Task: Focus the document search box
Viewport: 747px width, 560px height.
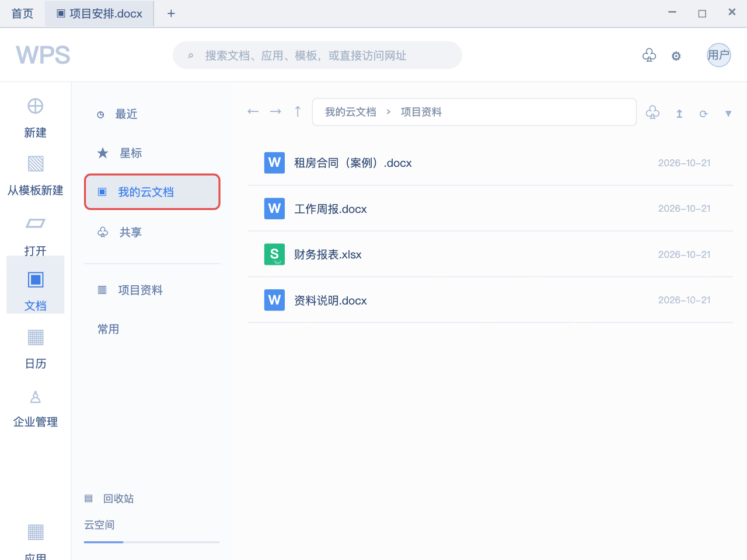Action: pos(317,55)
